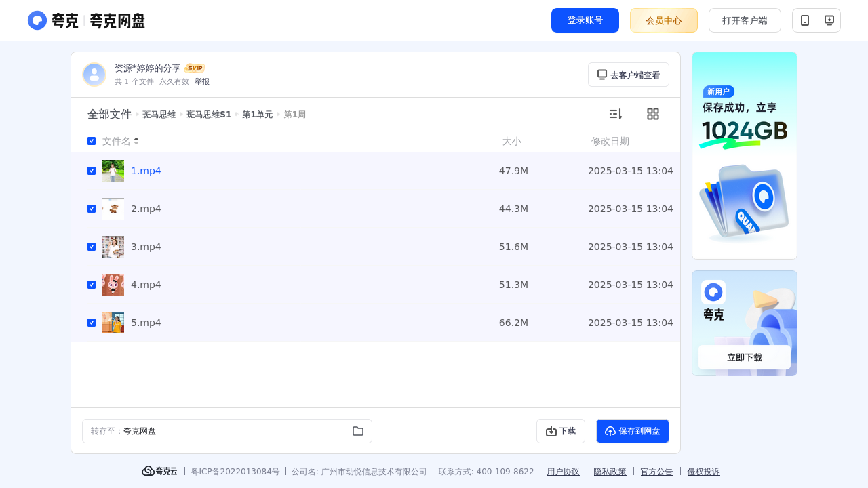Uncheck the 5.mp4 checkbox

point(92,323)
